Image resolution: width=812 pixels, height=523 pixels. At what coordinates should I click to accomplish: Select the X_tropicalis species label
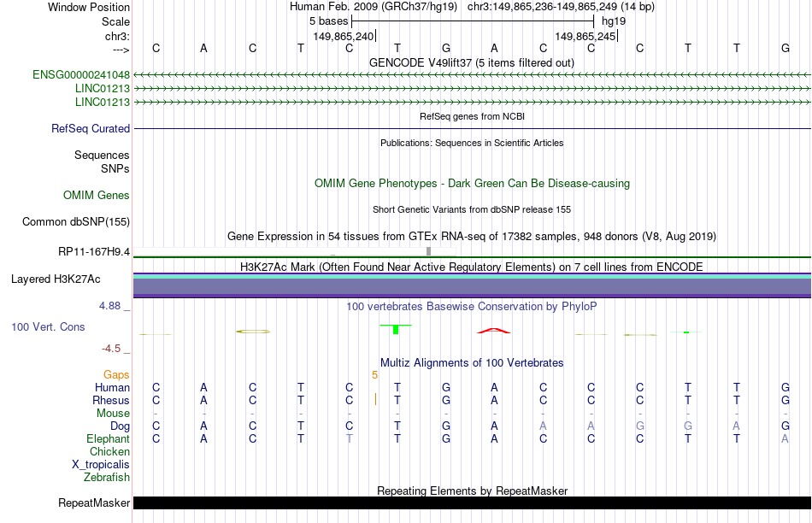click(101, 465)
